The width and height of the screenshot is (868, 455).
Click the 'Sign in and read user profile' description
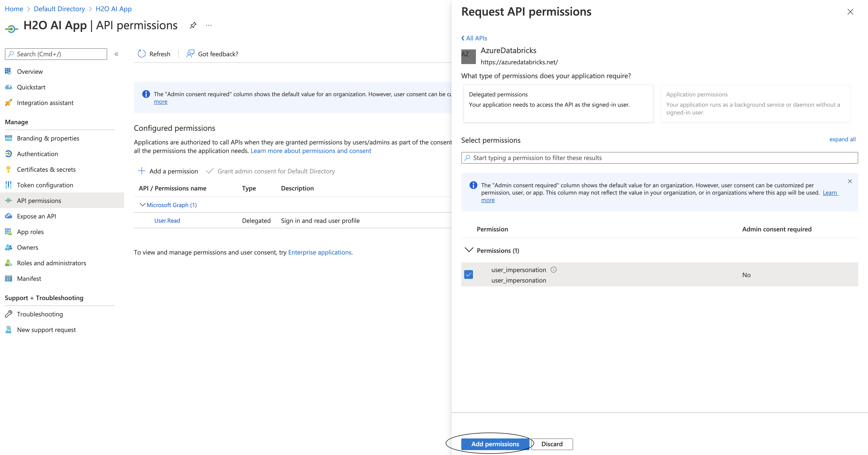point(320,220)
